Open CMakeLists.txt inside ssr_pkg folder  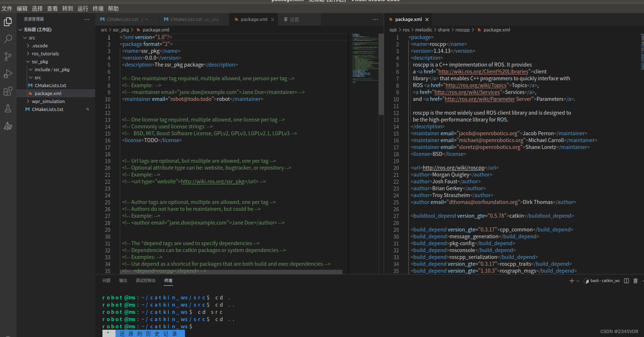[x=50, y=85]
